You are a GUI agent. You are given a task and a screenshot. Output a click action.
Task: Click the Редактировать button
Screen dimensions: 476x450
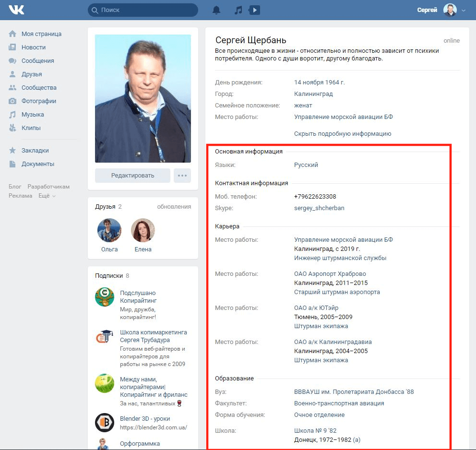[132, 176]
